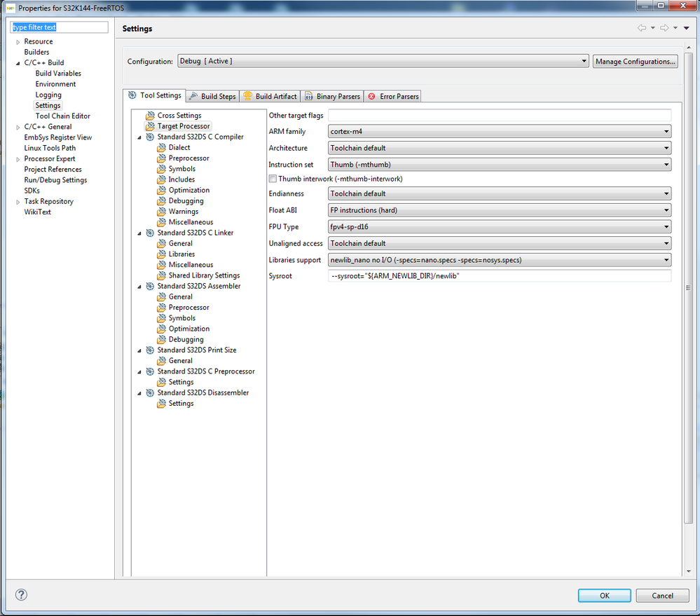This screenshot has width=700, height=616.
Task: Select EmbSys Register View in sidebar
Action: pos(58,137)
